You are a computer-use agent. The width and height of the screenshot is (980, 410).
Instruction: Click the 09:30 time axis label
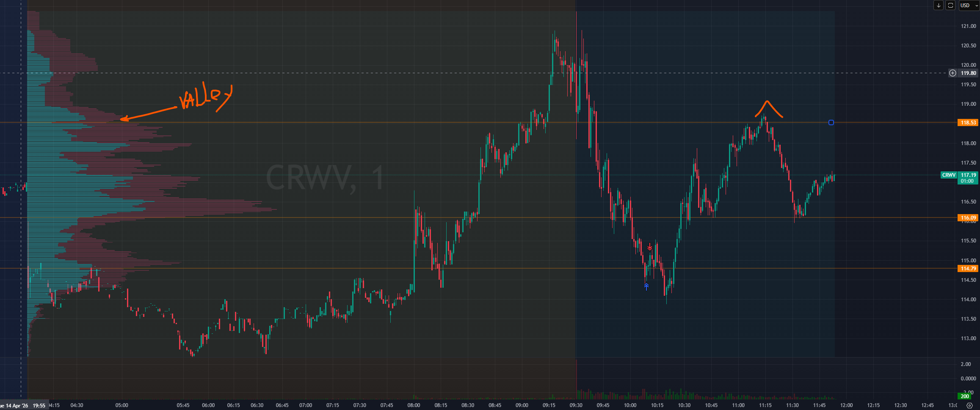pyautogui.click(x=576, y=405)
